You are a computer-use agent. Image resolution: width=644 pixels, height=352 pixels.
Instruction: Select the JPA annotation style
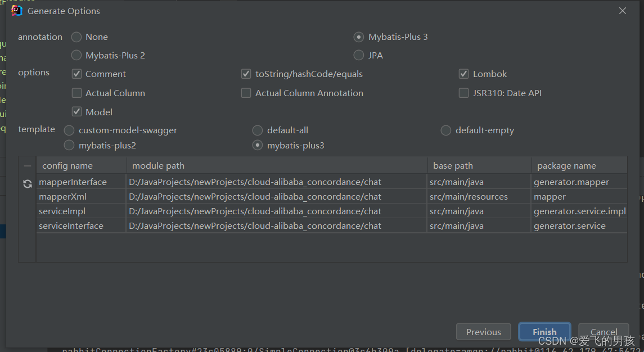coord(358,55)
